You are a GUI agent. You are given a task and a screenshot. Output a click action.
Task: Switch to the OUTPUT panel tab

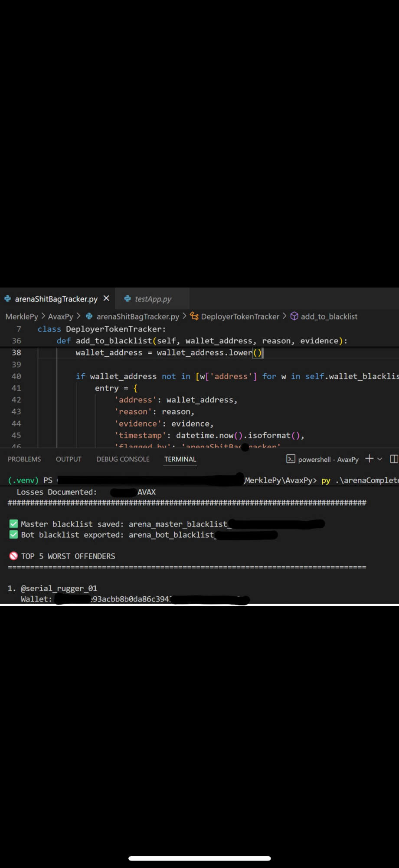pyautogui.click(x=69, y=459)
